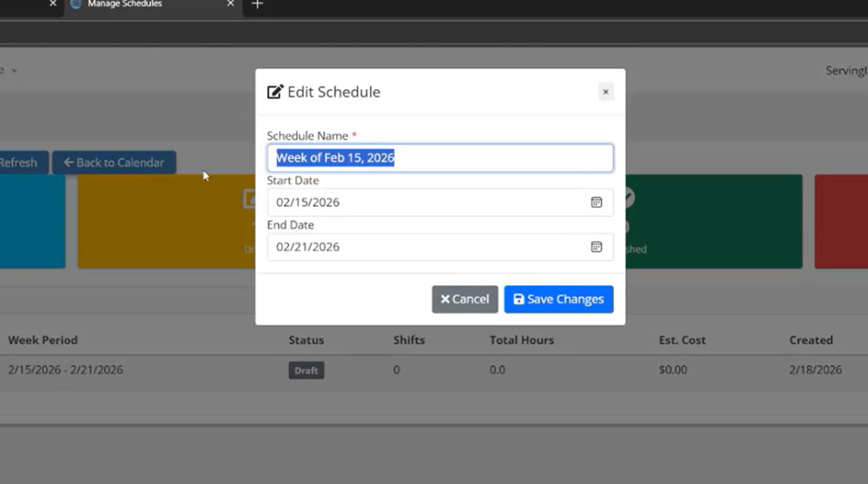Click the Draft status badge in the row

306,370
